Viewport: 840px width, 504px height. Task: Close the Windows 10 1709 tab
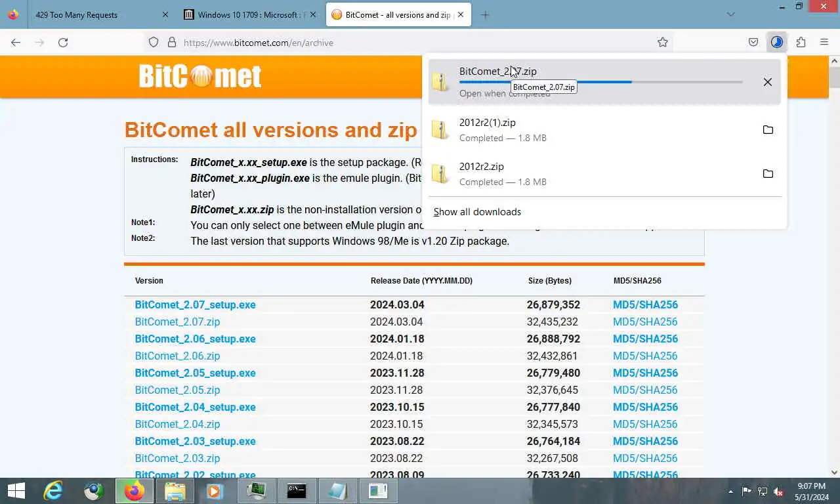click(312, 14)
